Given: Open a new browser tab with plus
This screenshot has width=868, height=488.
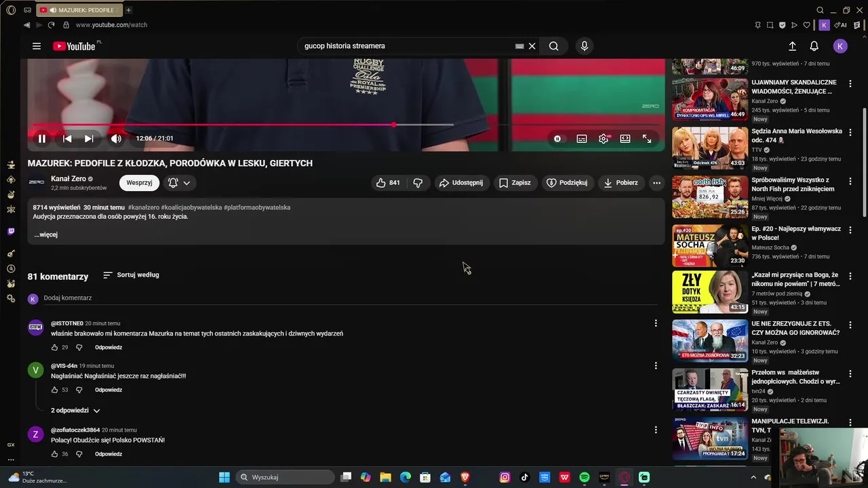Looking at the screenshot, I should point(128,10).
